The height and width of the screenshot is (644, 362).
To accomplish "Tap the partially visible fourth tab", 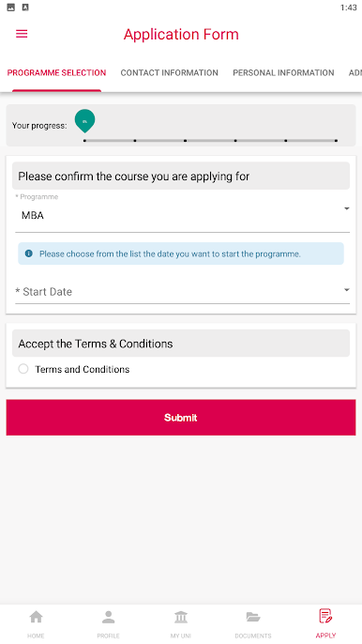I will (355, 72).
